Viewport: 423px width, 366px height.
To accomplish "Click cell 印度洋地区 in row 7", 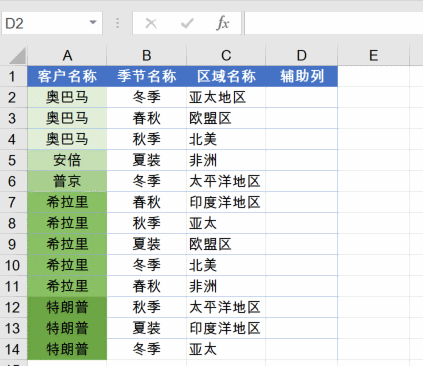I will click(226, 202).
